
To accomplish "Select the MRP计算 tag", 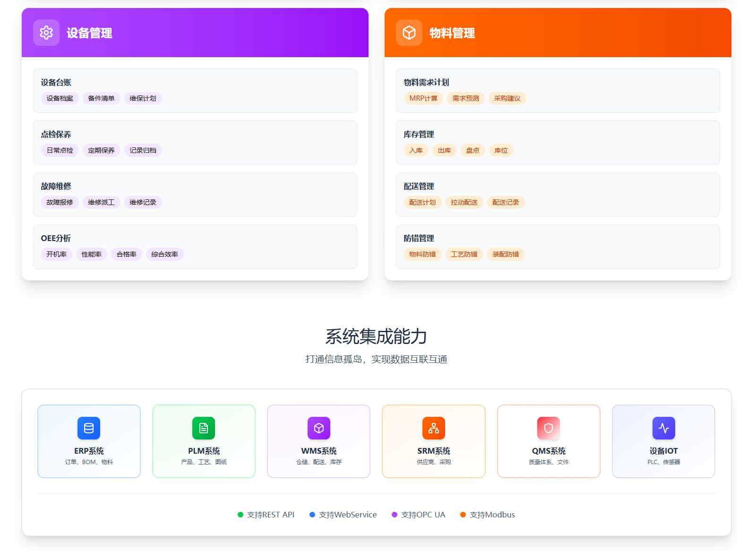I will (423, 98).
